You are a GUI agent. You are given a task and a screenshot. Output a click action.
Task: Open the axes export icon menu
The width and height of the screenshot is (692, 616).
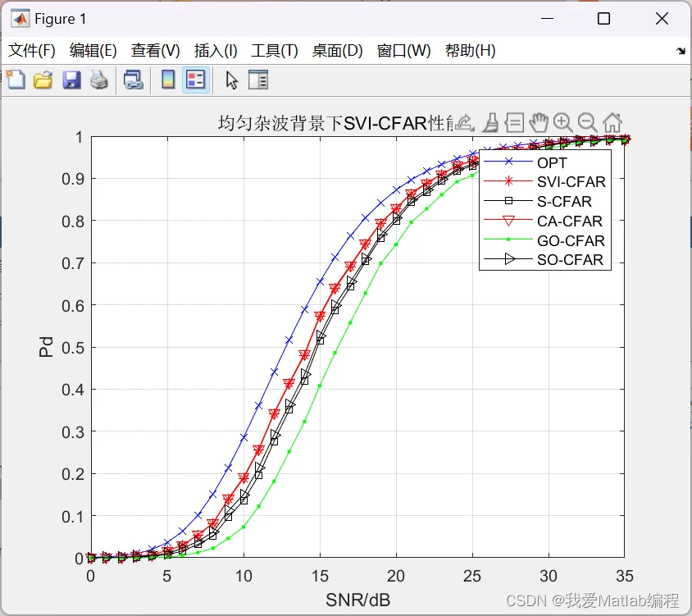click(465, 122)
